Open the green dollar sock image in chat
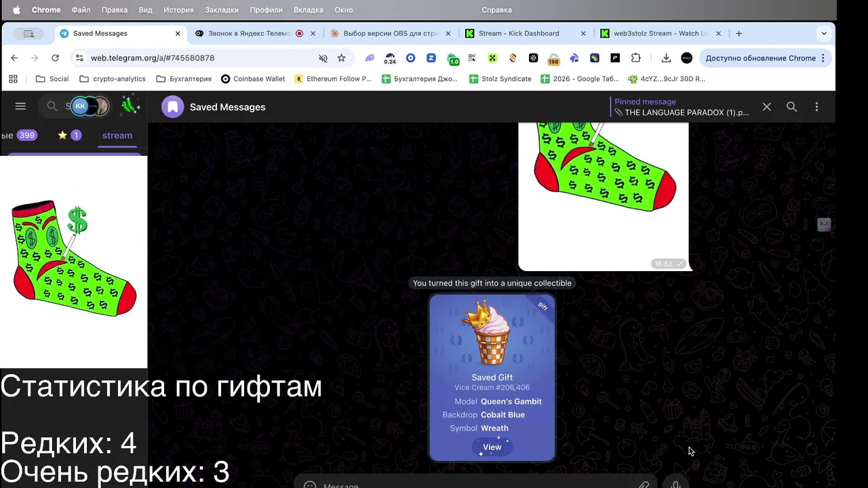The height and width of the screenshot is (488, 868). coord(604,197)
